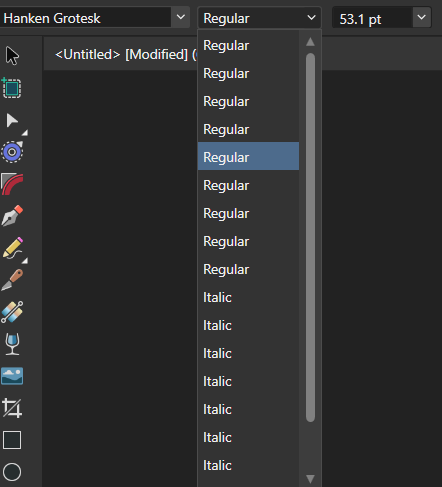The height and width of the screenshot is (487, 442).
Task: Select the Pen tool
Action: pyautogui.click(x=12, y=216)
